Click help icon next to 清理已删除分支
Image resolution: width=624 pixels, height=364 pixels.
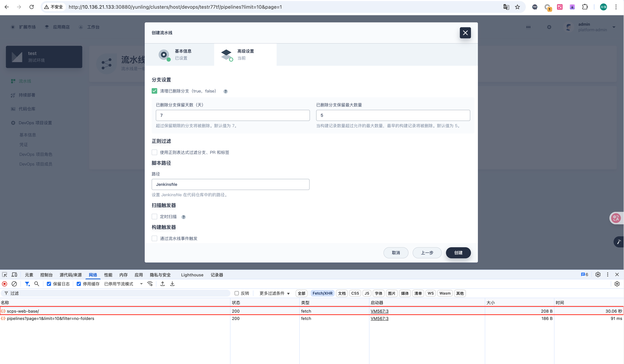point(225,91)
